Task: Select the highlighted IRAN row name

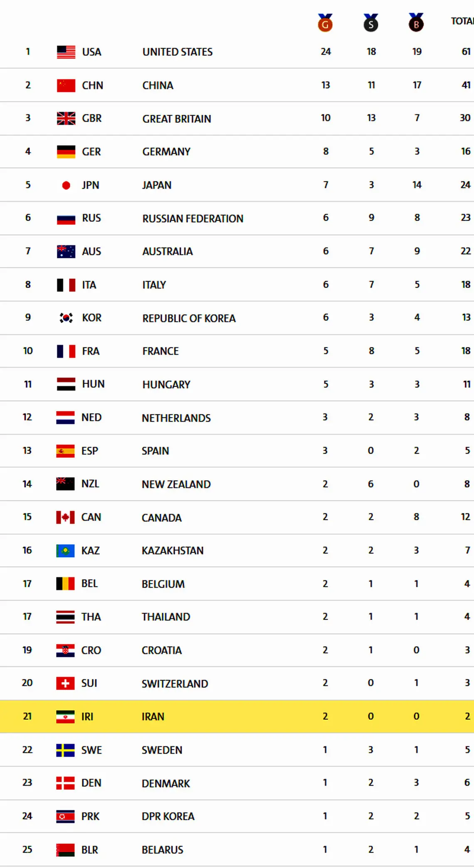Action: click(153, 717)
